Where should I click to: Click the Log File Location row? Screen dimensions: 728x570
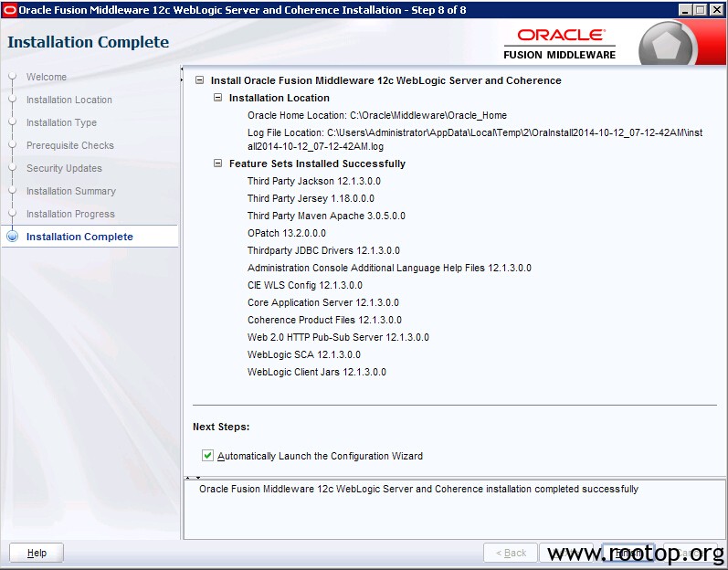pos(475,139)
